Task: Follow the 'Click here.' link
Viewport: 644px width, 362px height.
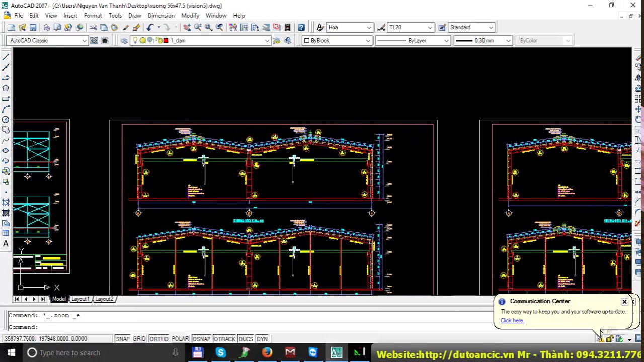Action: [x=512, y=320]
